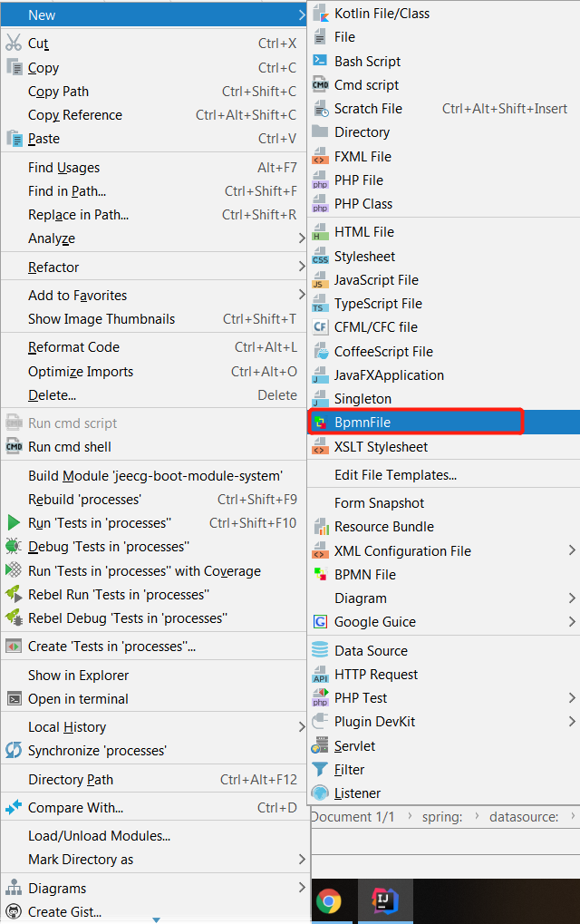
Task: Click the CoffeeScript File icon
Action: click(320, 351)
